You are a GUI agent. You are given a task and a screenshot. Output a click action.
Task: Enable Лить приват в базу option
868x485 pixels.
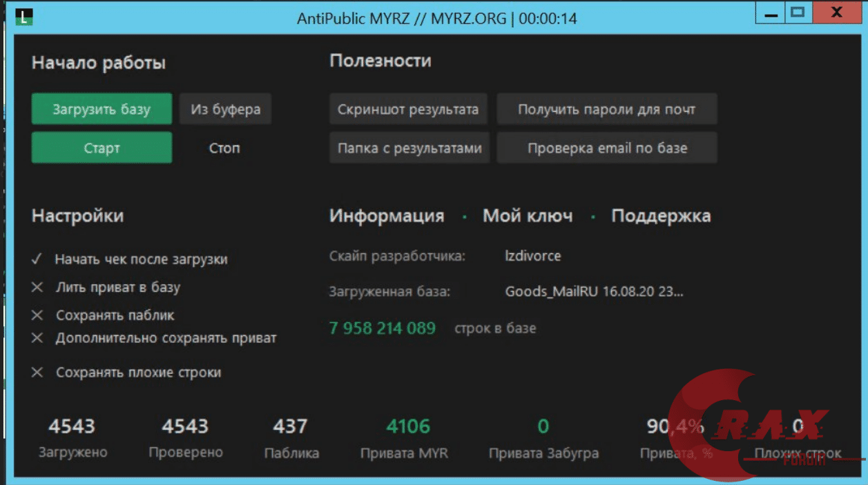[x=106, y=287]
